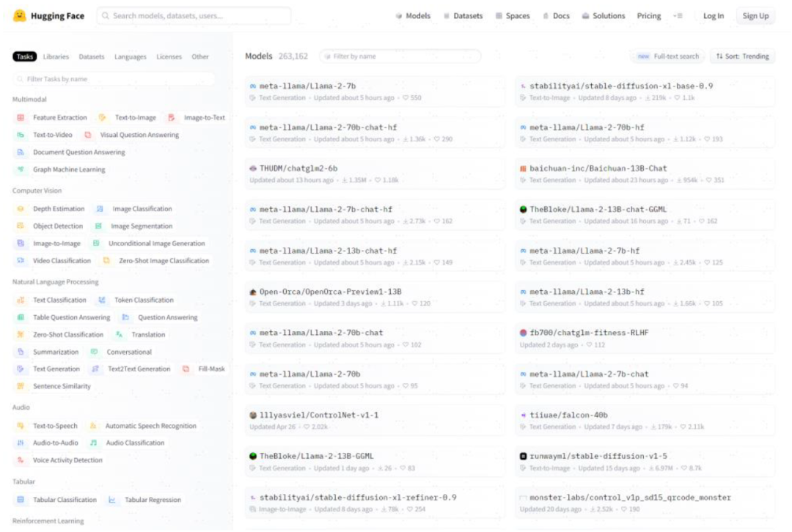This screenshot has width=792, height=532.
Task: Select the Translation task icon
Action: tap(120, 335)
